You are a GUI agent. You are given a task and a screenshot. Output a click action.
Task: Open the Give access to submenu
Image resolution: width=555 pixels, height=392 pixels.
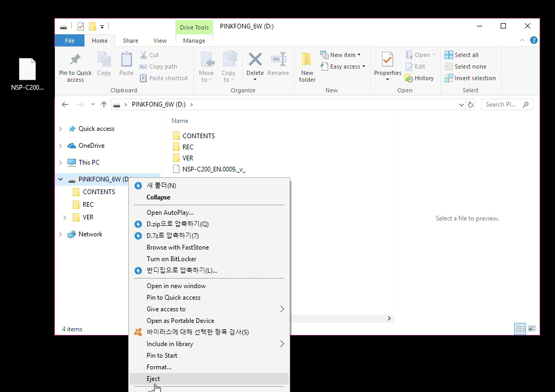(209, 309)
